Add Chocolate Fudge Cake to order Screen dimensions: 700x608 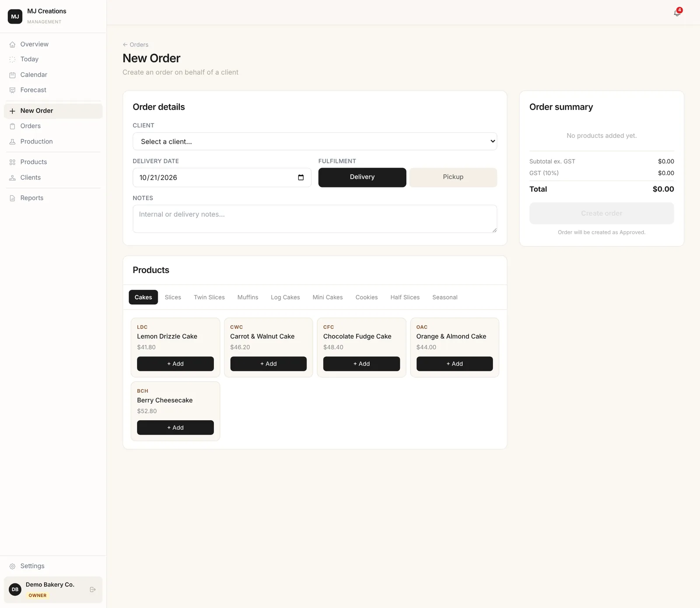[361, 364]
